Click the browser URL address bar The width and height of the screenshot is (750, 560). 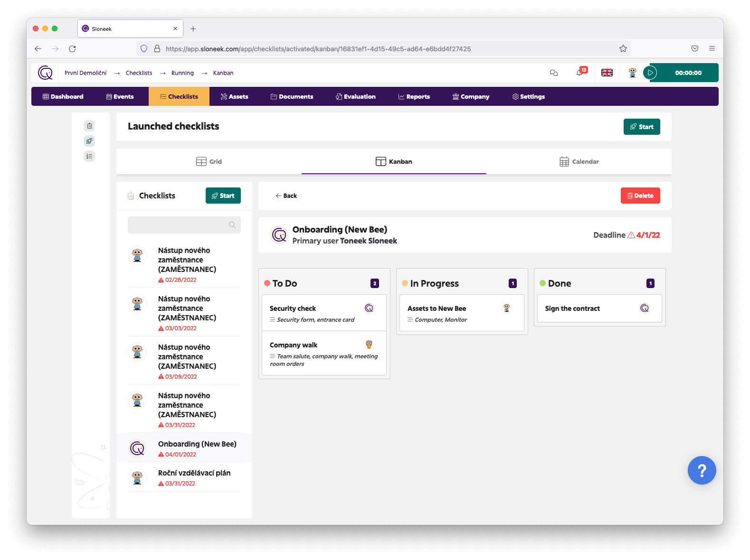(384, 48)
